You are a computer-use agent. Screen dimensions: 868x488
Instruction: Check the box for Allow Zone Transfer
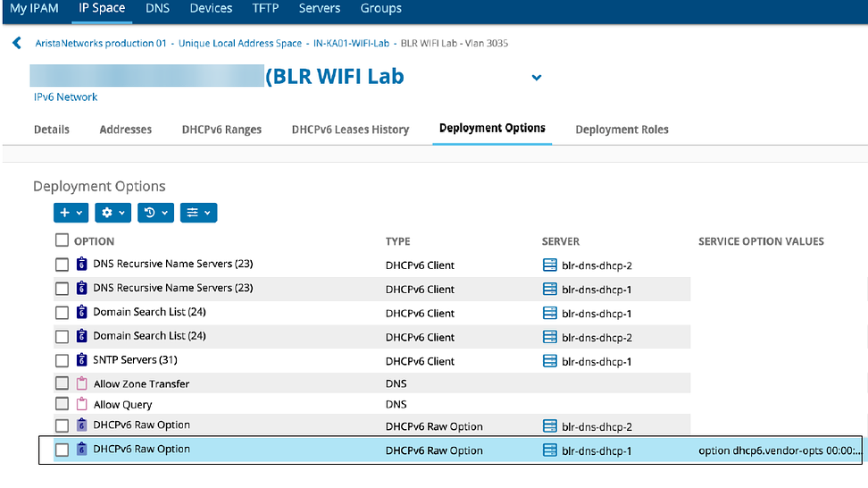62,383
